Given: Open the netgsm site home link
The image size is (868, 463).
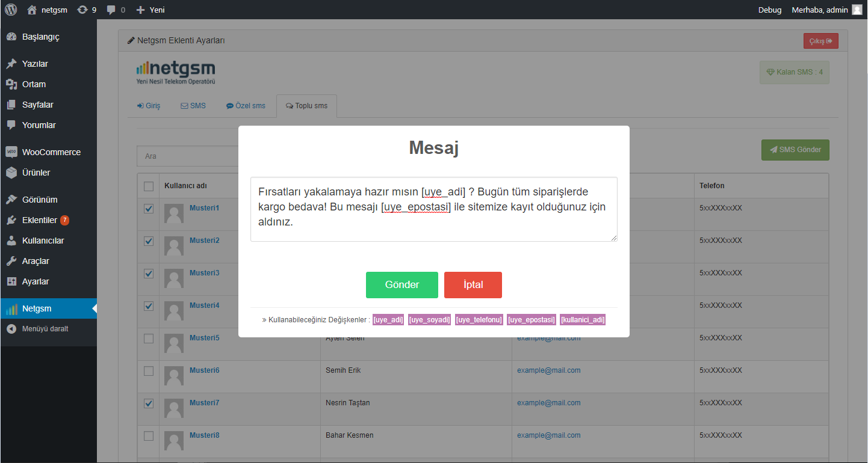Looking at the screenshot, I should tap(47, 10).
